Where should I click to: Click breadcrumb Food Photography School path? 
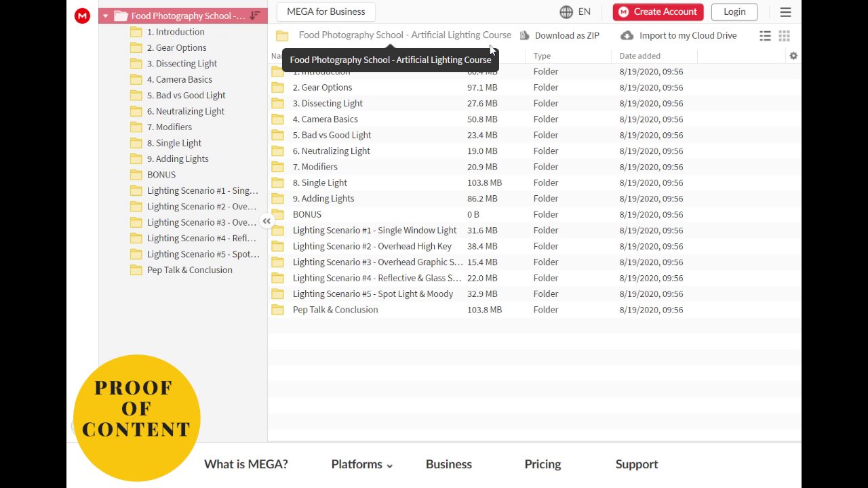point(405,35)
